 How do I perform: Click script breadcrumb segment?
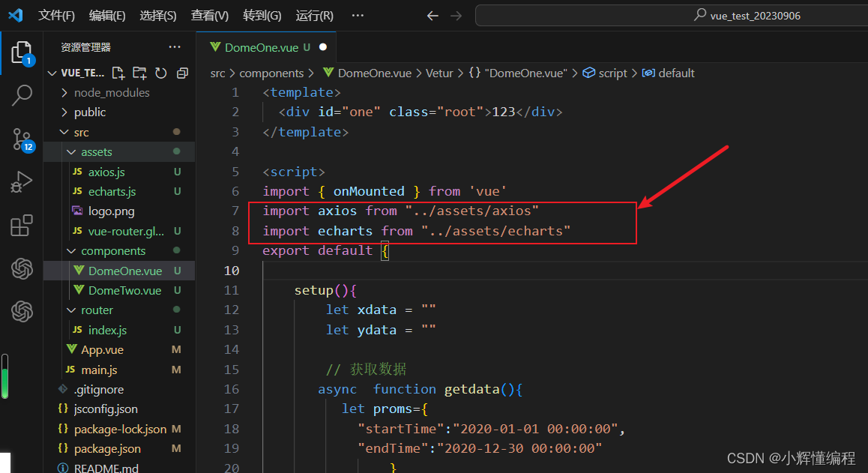coord(605,73)
